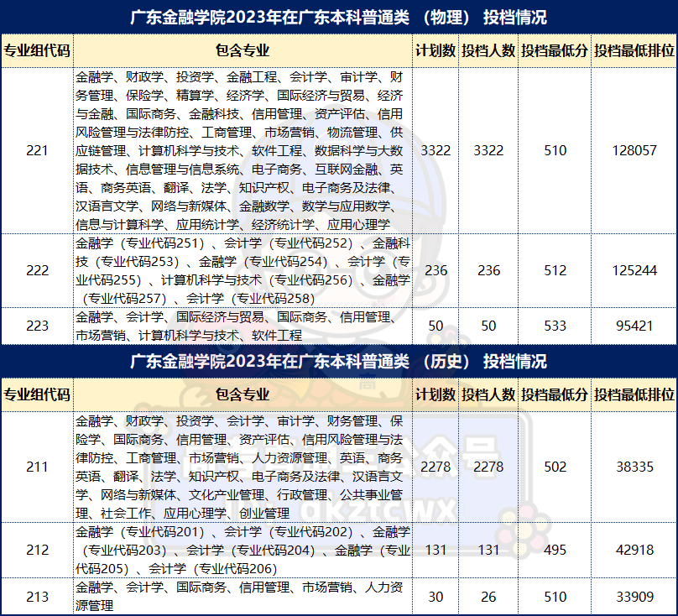Click lowest rank 95421
Viewport: 678px width, 616px height.
[x=634, y=326]
